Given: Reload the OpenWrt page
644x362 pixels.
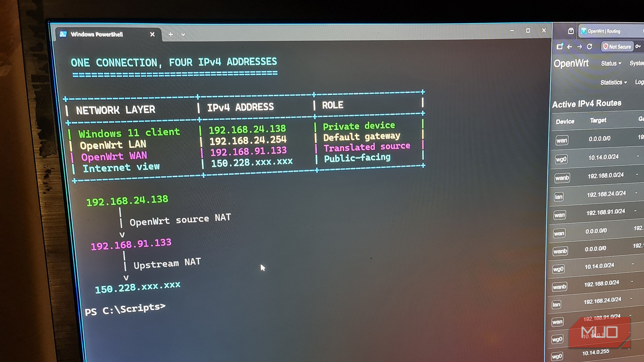Looking at the screenshot, I should tap(590, 47).
